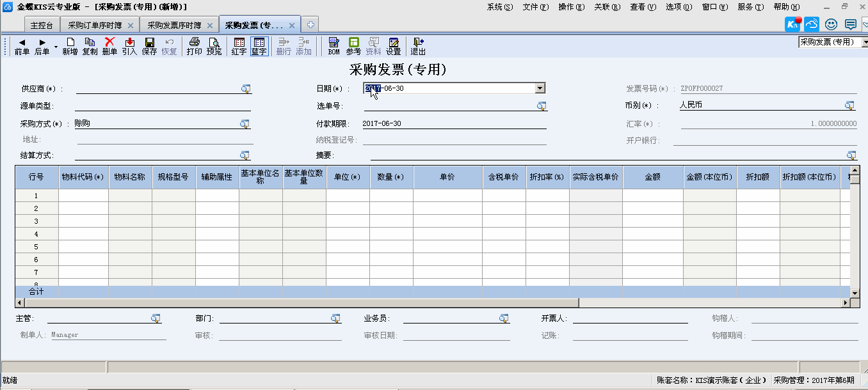Viewport: 868px width, 390px height.
Task: Open the 采购发票(专用) invoice type combo box
Action: (x=833, y=42)
